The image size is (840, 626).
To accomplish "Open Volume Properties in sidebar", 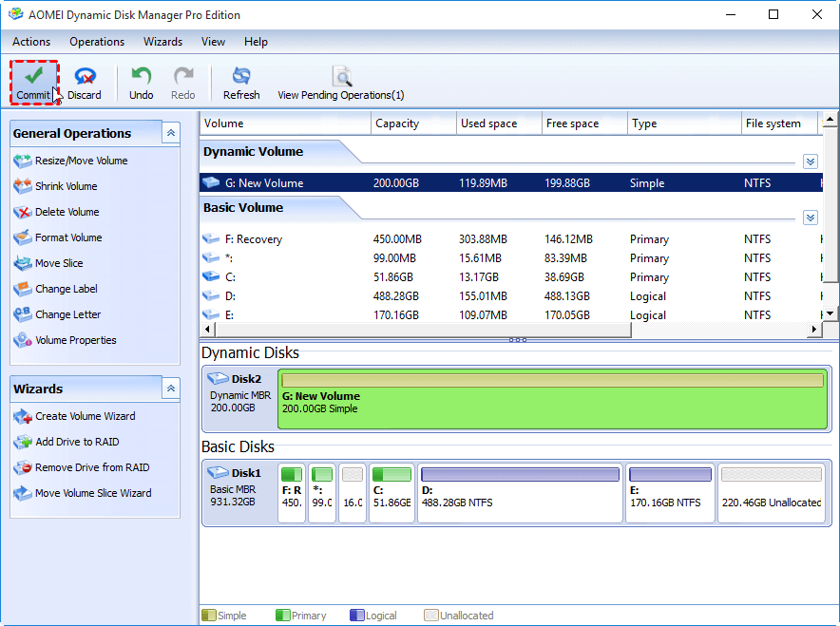I will click(x=75, y=340).
